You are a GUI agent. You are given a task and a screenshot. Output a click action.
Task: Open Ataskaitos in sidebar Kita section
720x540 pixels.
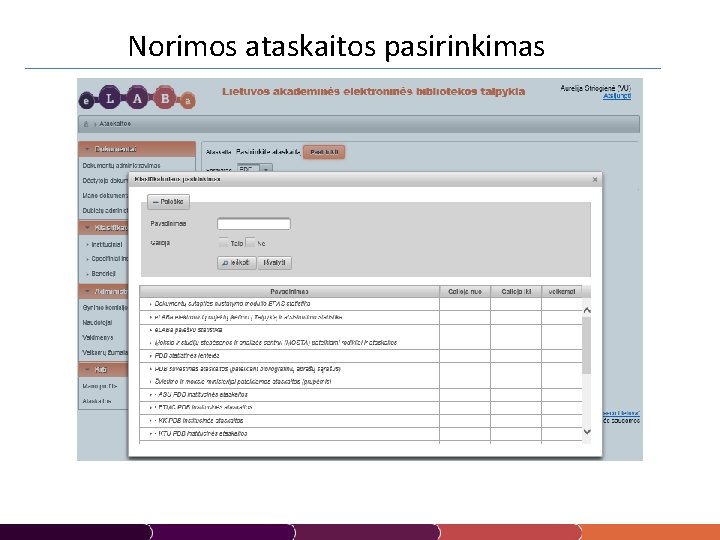97,401
